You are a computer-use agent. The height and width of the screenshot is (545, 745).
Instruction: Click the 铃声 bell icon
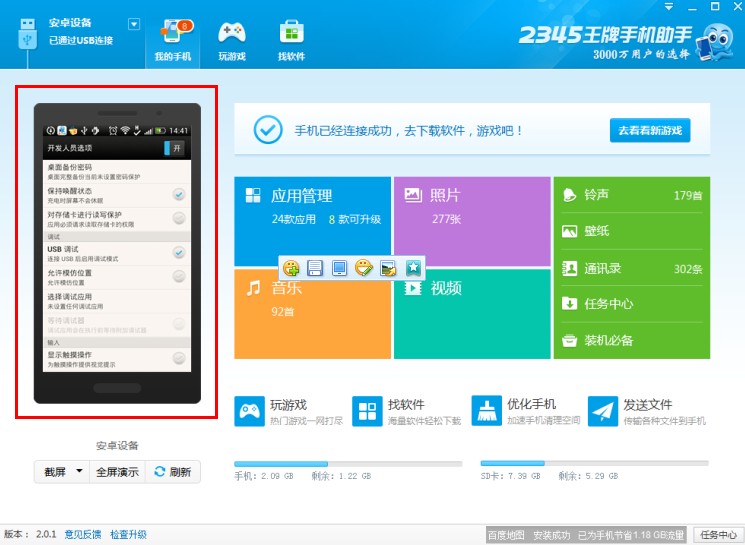(x=569, y=195)
